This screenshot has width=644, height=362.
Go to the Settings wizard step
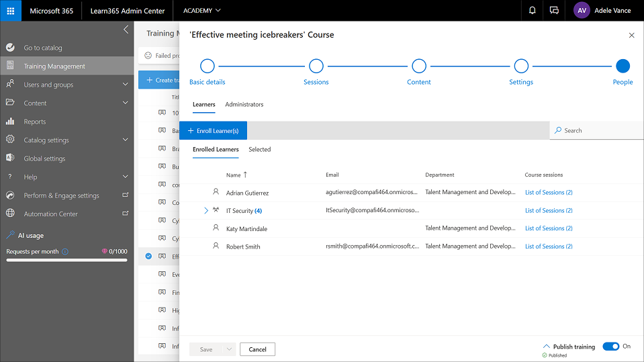pyautogui.click(x=521, y=66)
